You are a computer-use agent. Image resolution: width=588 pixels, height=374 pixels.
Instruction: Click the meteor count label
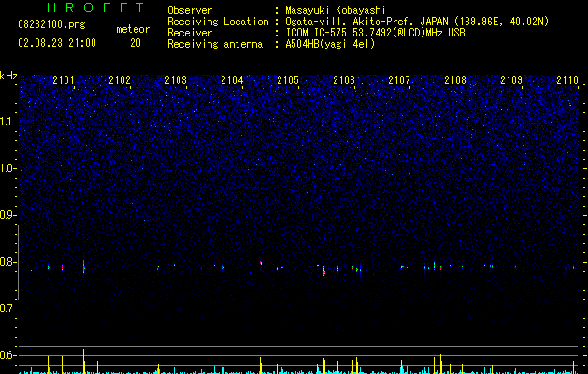[x=133, y=29]
